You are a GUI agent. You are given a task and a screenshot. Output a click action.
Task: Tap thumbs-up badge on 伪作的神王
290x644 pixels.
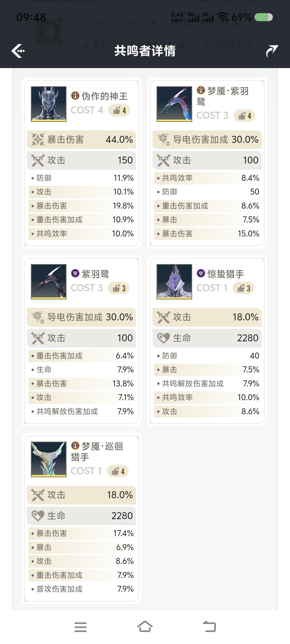point(119,110)
